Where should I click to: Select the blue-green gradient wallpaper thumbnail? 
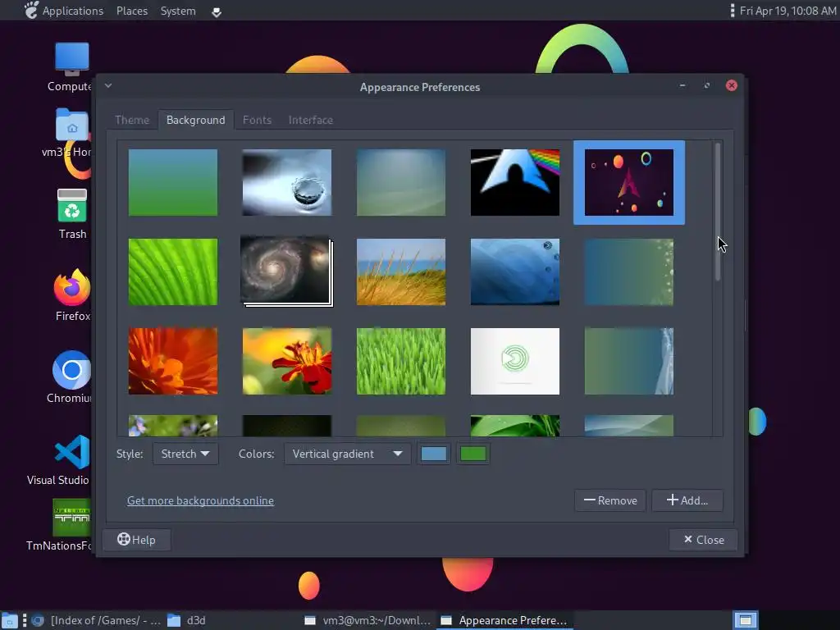point(173,183)
